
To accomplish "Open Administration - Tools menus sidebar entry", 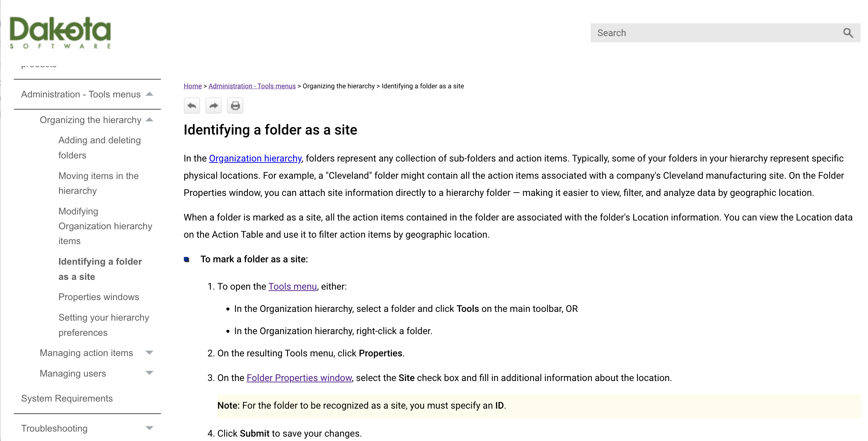I will pyautogui.click(x=81, y=94).
